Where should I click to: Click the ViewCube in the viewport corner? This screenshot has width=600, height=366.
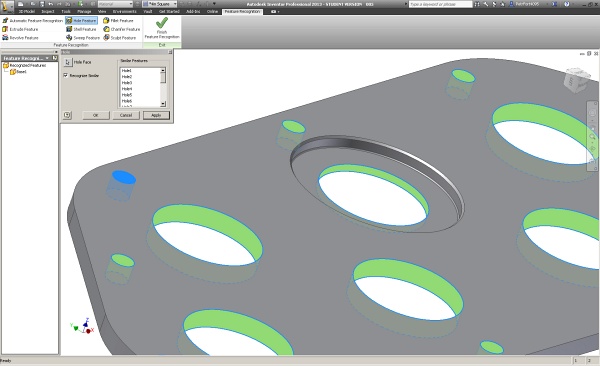[x=577, y=80]
